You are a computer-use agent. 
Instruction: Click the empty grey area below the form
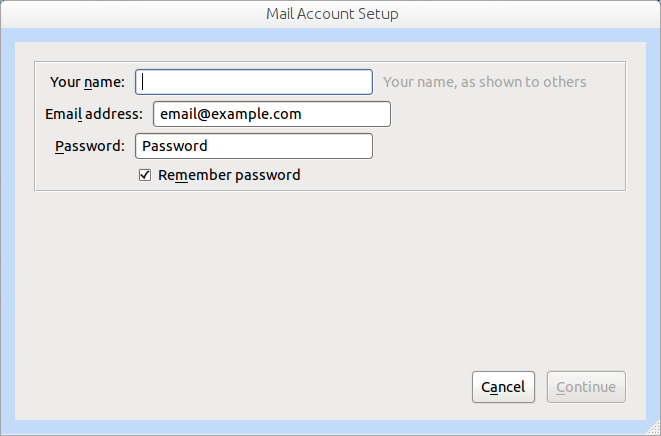click(x=330, y=278)
